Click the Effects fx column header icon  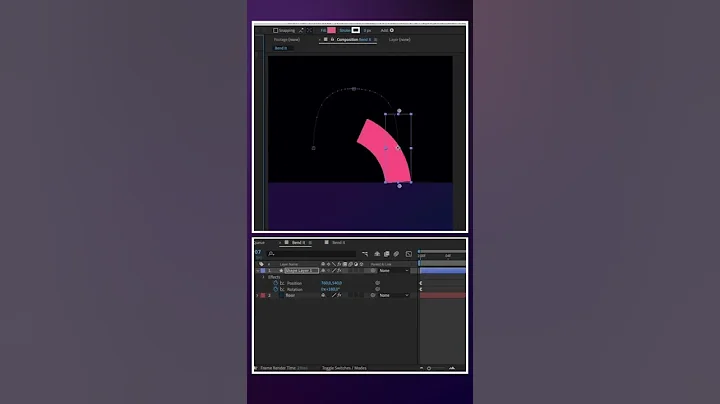pyautogui.click(x=339, y=264)
